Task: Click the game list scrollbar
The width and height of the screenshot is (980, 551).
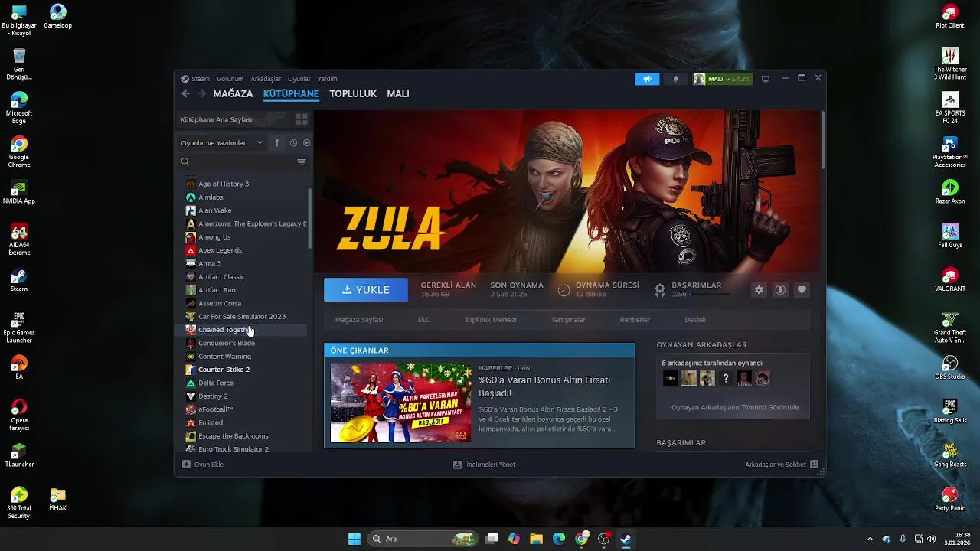Action: click(x=310, y=217)
